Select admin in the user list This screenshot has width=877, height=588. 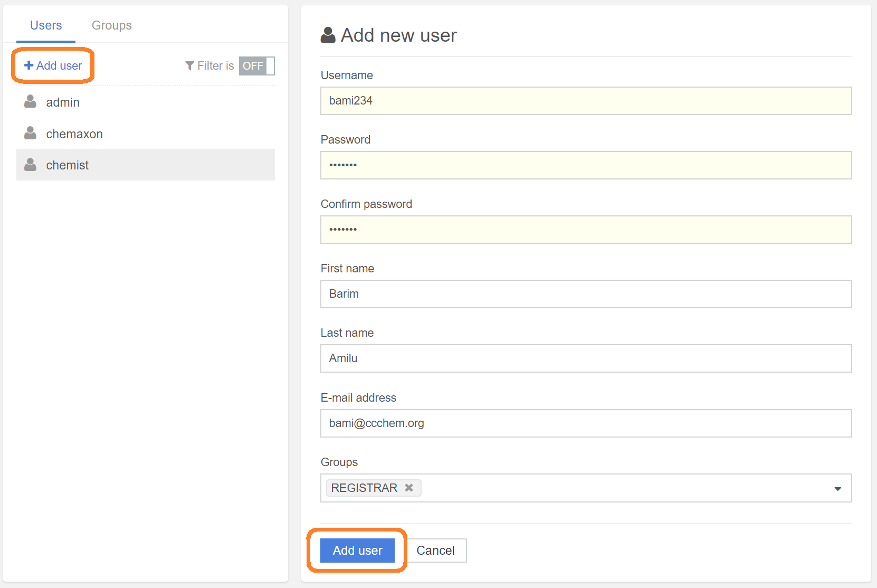146,102
